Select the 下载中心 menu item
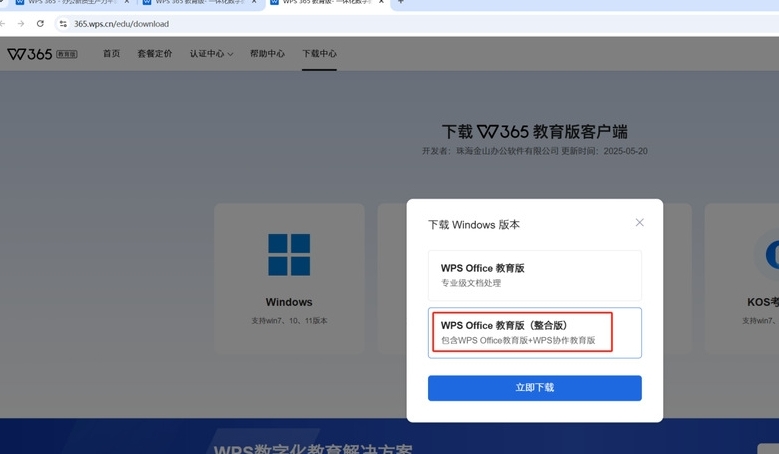 (x=319, y=53)
